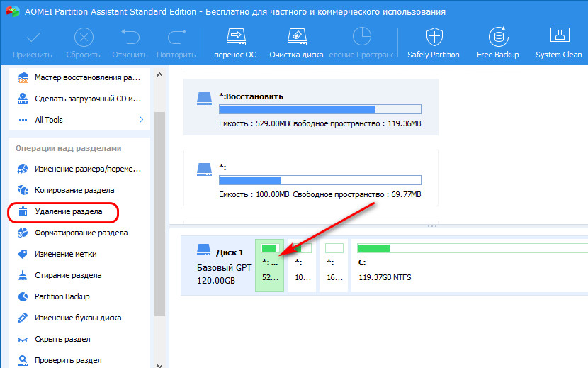Click the panel splitter grip dots
588x368 pixels.
coord(432,226)
